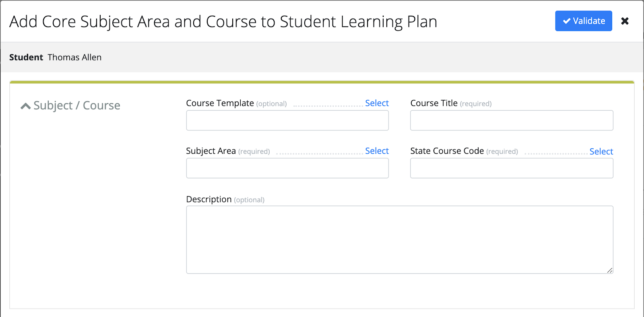Collapse the Subject / Course chevron arrow
Screen dimensions: 644x317
[25, 106]
